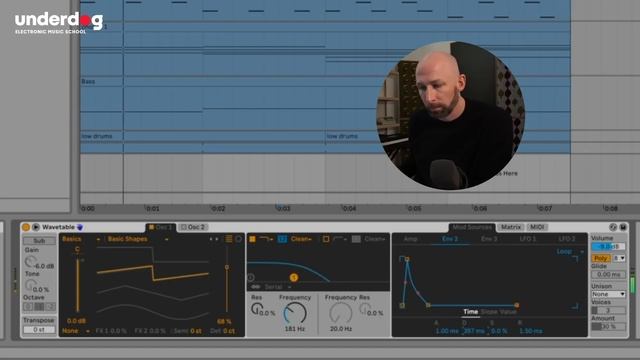The image size is (640, 360).
Task: Open the envelope Loop mode dropdown
Action: (570, 251)
